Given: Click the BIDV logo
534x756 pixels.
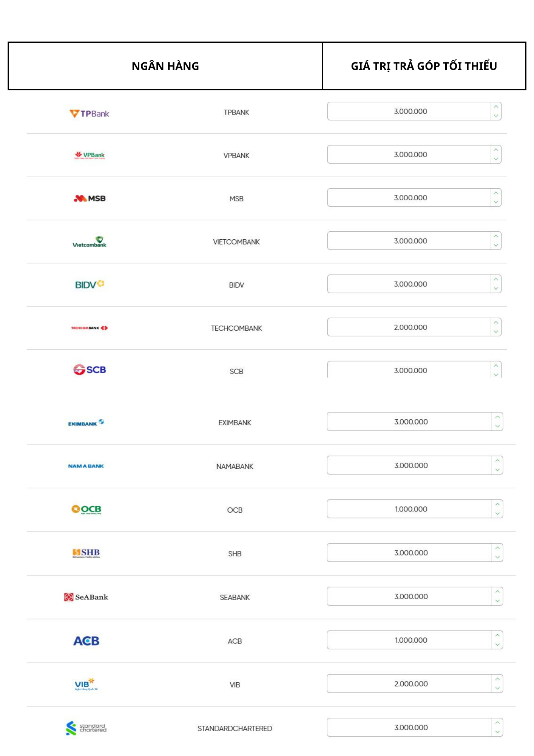Looking at the screenshot, I should [x=90, y=284].
